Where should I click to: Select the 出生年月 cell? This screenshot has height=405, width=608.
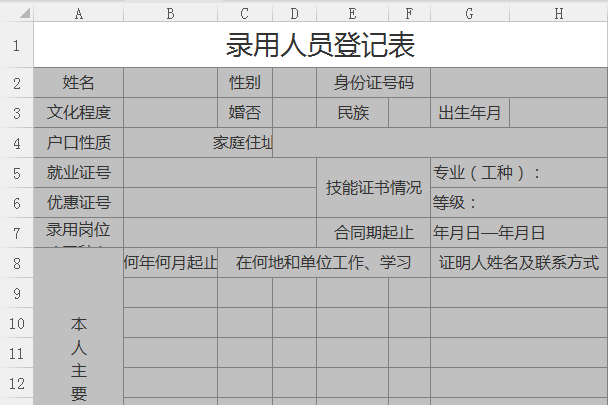click(470, 112)
